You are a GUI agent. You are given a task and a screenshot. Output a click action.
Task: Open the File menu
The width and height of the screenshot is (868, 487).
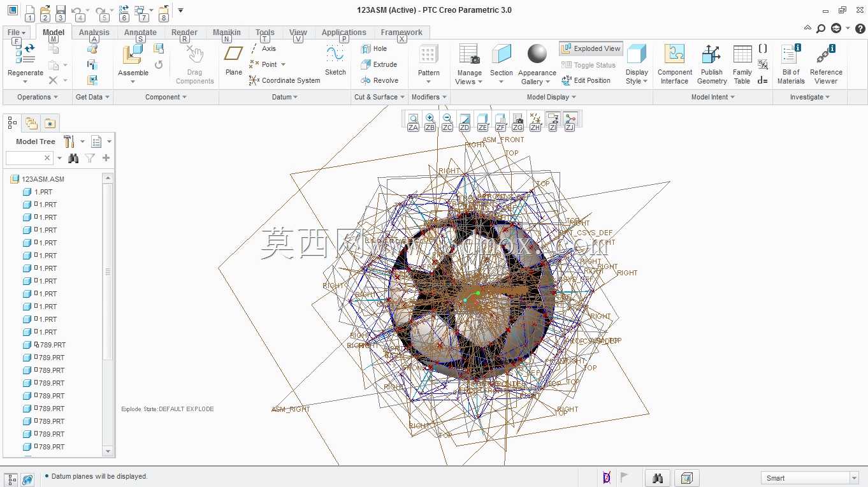(x=17, y=33)
